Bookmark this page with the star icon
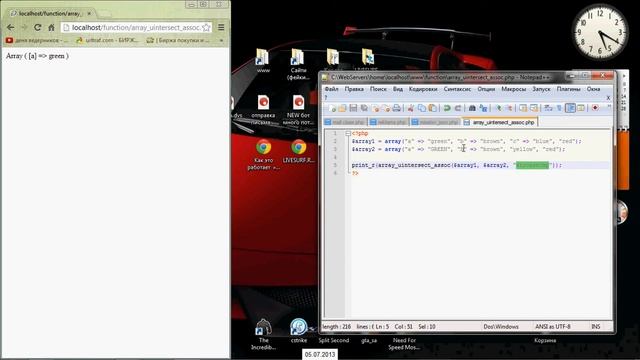 coord(207,27)
